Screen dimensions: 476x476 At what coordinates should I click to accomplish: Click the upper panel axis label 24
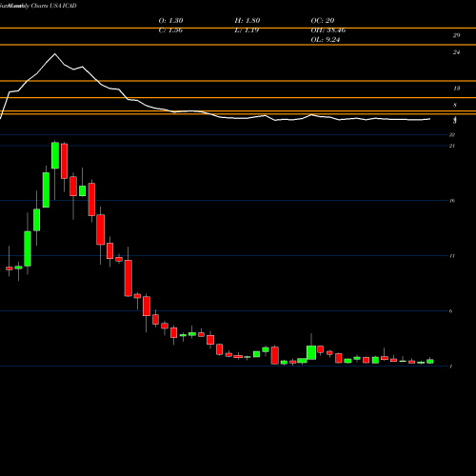pos(456,52)
